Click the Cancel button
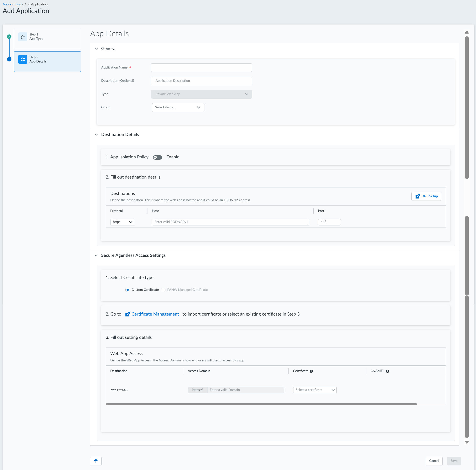Screen dimensions: 476x470 434,461
